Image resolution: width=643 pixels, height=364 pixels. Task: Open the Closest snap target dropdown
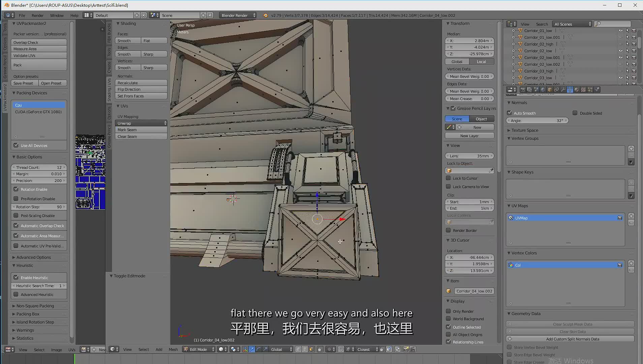pos(367,349)
